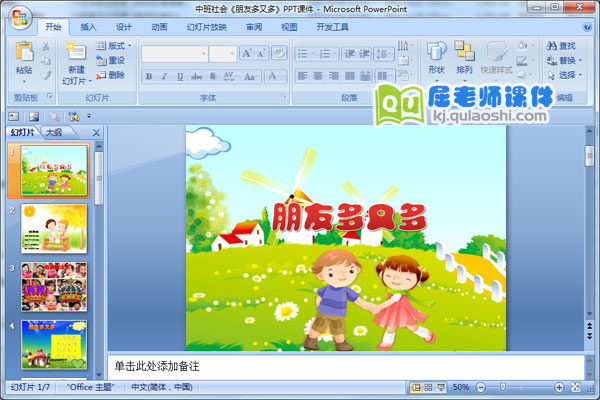Decrease list indent level icon
Viewport: 600px width, 400px height.
click(349, 54)
